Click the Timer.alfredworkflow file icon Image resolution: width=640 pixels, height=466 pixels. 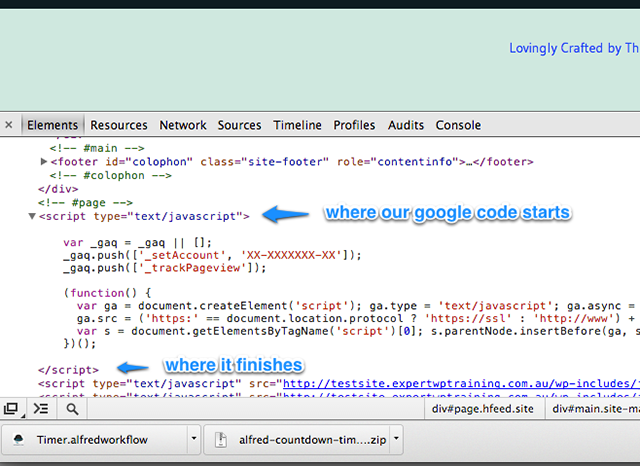pyautogui.click(x=18, y=439)
